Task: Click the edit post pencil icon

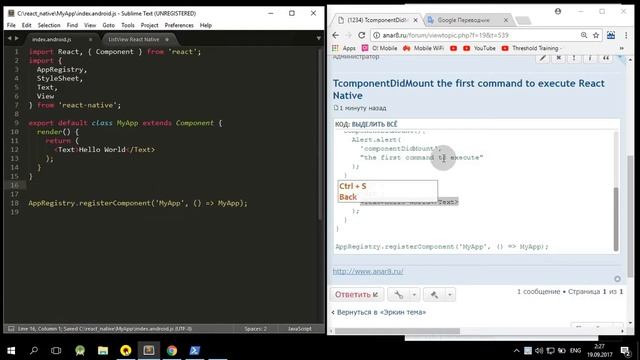Action: click(x=543, y=58)
